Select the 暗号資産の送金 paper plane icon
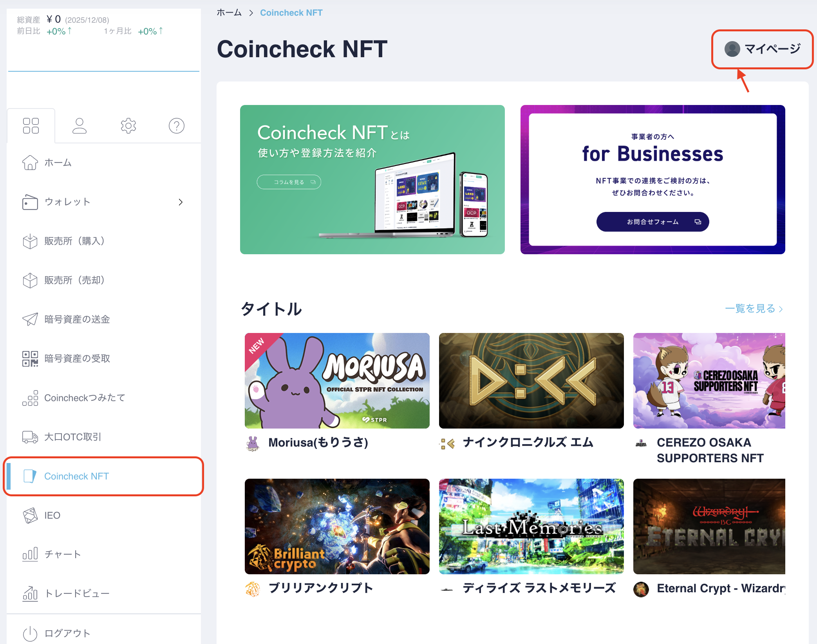The width and height of the screenshot is (817, 644). [30, 319]
